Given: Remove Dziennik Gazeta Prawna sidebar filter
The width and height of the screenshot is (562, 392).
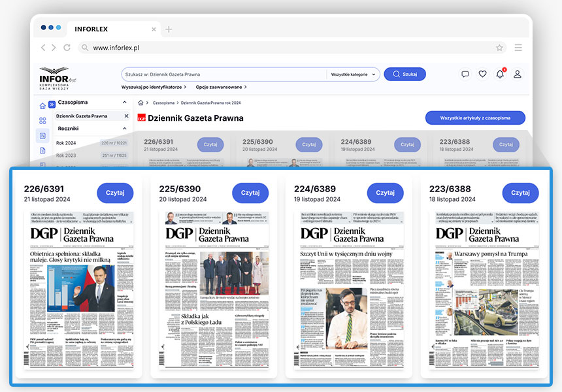Looking at the screenshot, I should tap(126, 116).
